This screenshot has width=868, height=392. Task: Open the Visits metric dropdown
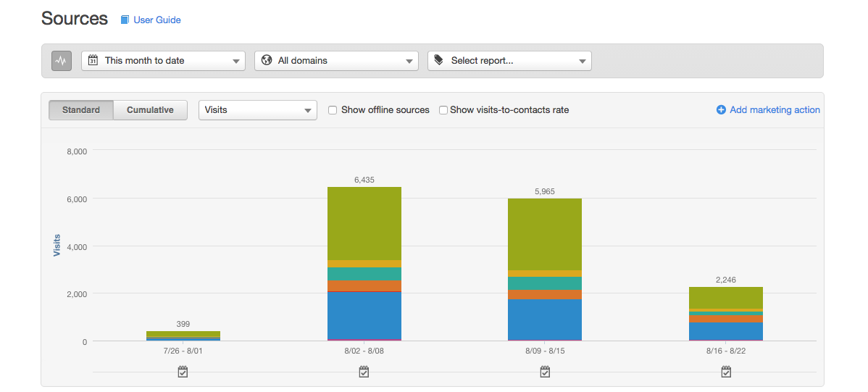258,110
